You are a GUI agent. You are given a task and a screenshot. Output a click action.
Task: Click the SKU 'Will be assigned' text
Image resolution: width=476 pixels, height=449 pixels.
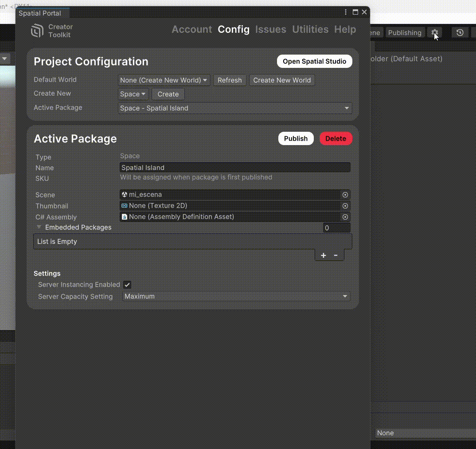[196, 177]
